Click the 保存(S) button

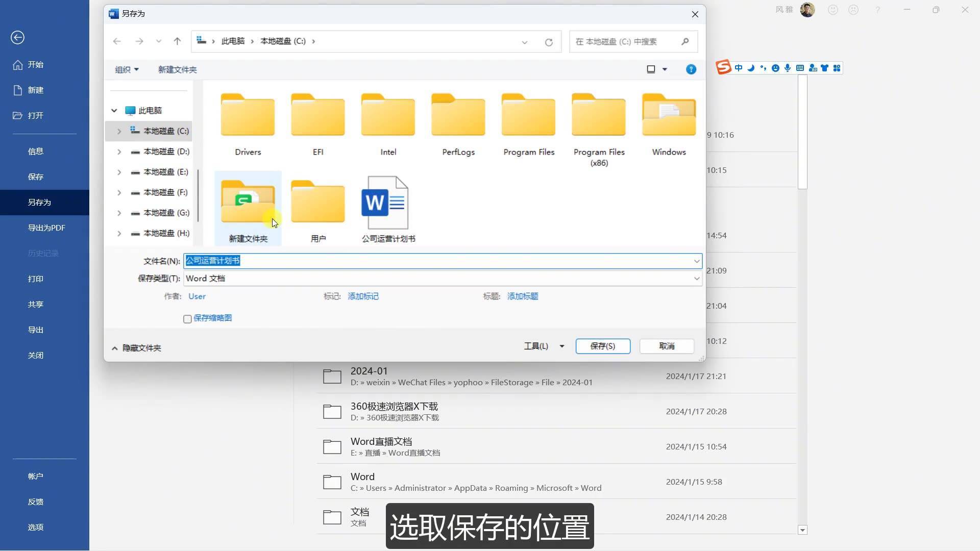point(602,346)
